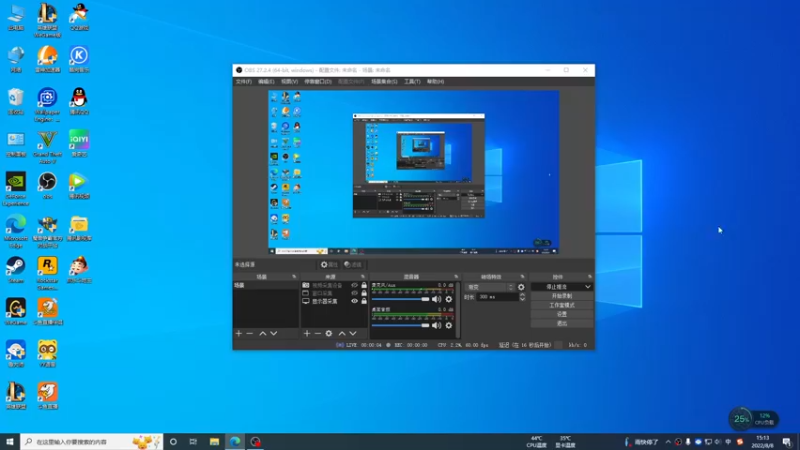Mute the microphone/Aux channel speaker icon

436,299
